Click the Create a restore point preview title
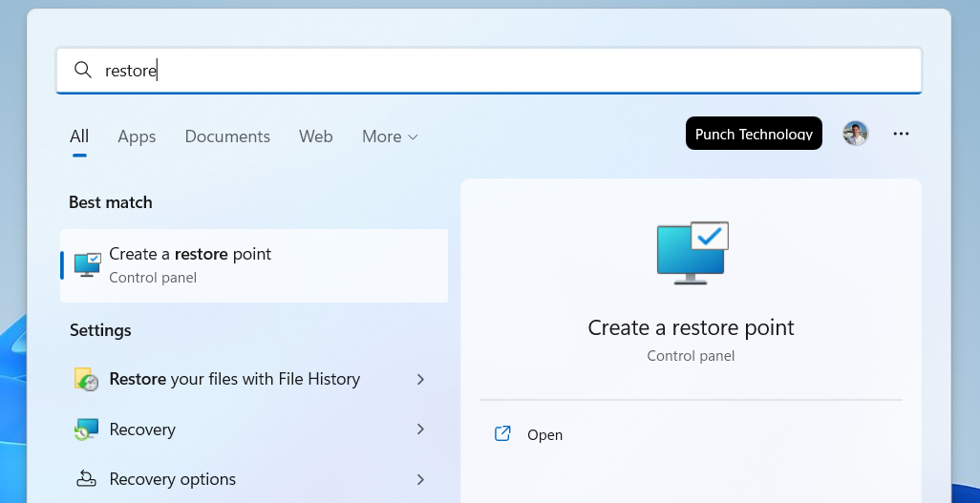Screen dimensions: 980x503 coord(691,327)
